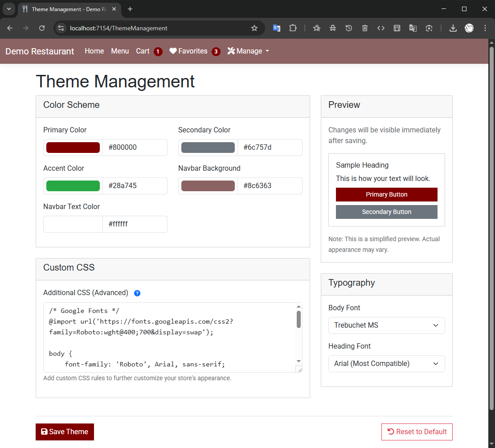This screenshot has height=448, width=495.
Task: Open the extensions puzzle icon
Action: tap(293, 28)
